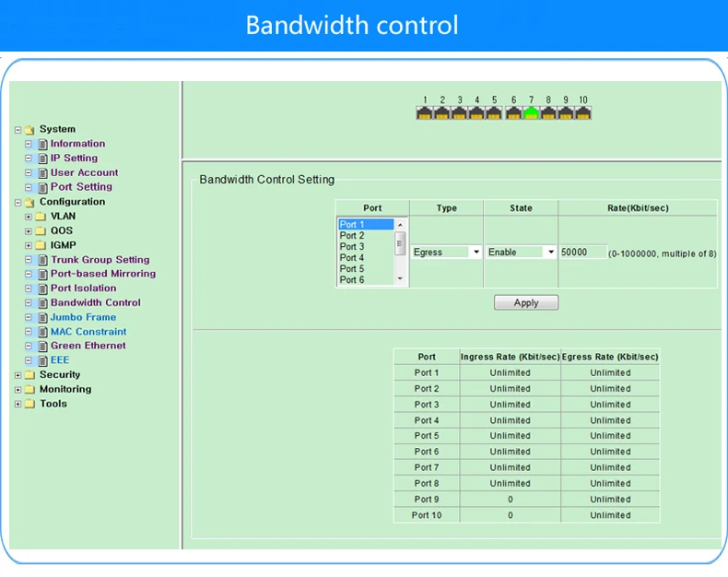Click the rate input field showing 50000
The height and width of the screenshot is (577, 728).
(582, 253)
